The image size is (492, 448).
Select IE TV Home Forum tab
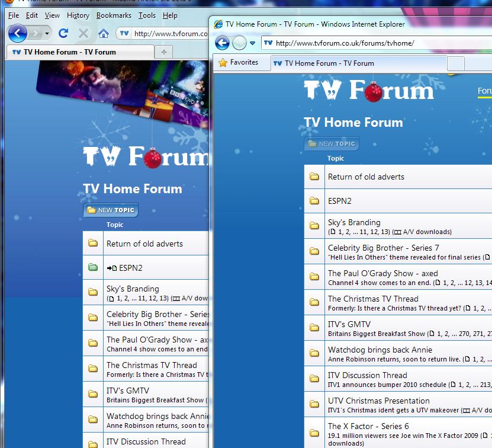click(359, 63)
